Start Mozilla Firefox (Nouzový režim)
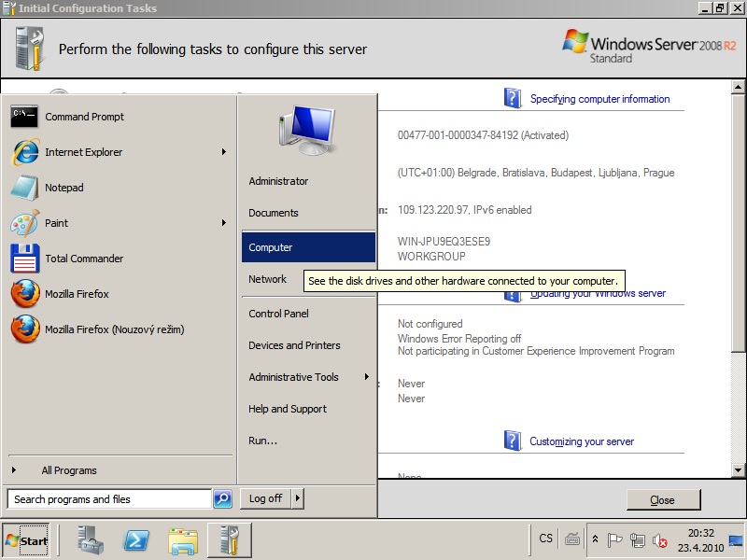This screenshot has width=747, height=560. [114, 329]
